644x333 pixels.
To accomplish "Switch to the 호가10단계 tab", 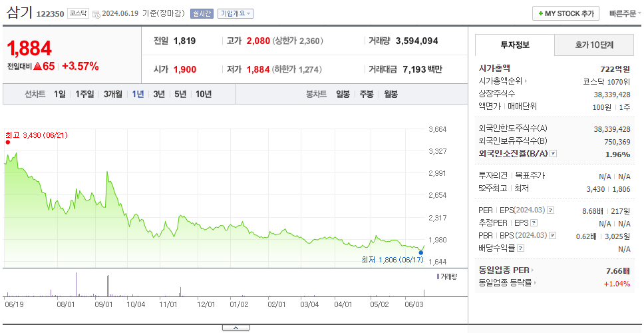I will point(594,45).
